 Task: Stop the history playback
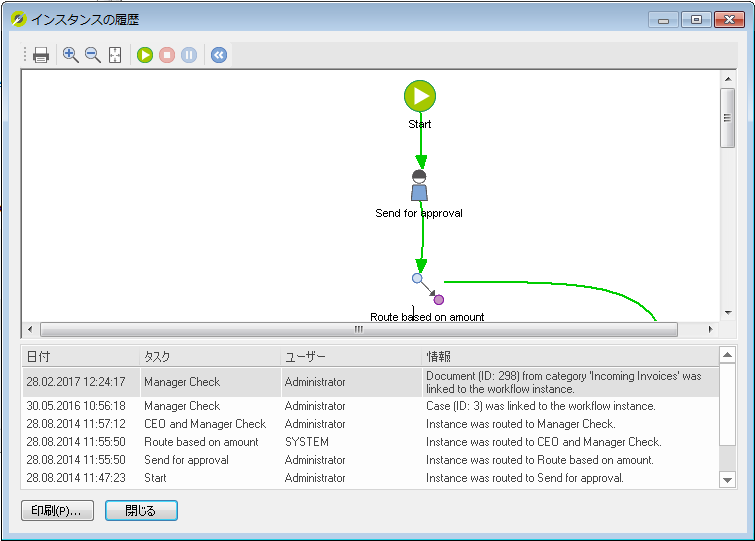(167, 55)
